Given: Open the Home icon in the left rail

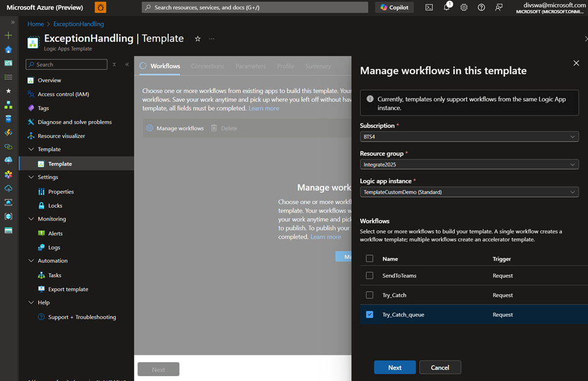Looking at the screenshot, I should coord(8,49).
